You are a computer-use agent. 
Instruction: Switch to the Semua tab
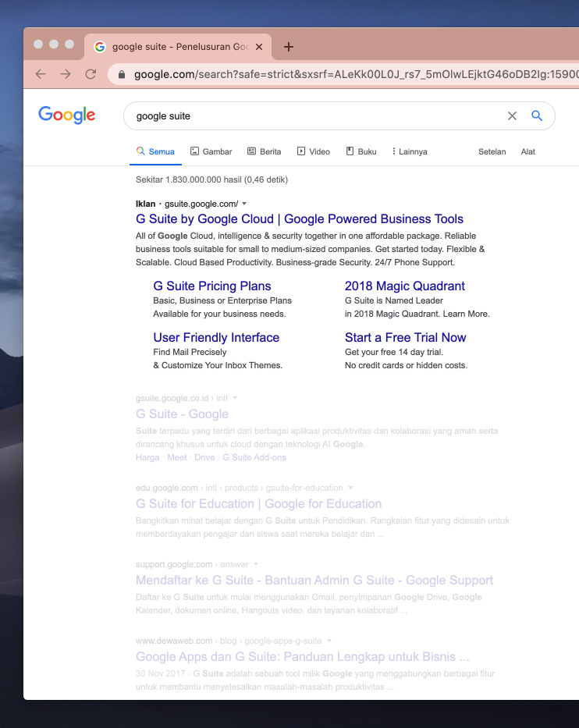tap(155, 151)
